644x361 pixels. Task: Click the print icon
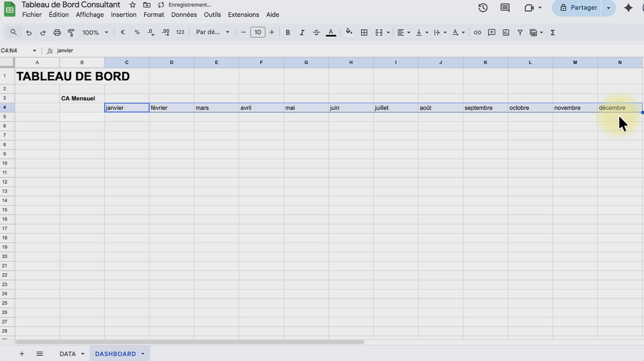tap(57, 33)
